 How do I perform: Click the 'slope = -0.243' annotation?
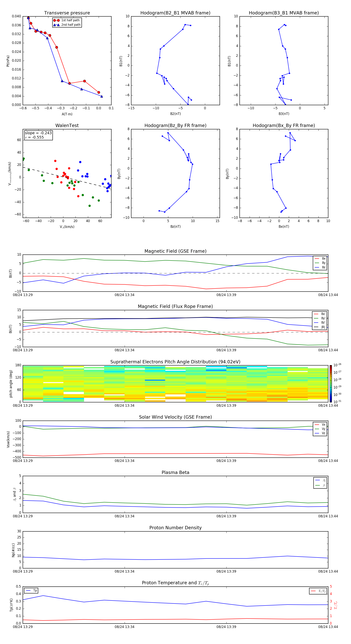[x=38, y=133]
